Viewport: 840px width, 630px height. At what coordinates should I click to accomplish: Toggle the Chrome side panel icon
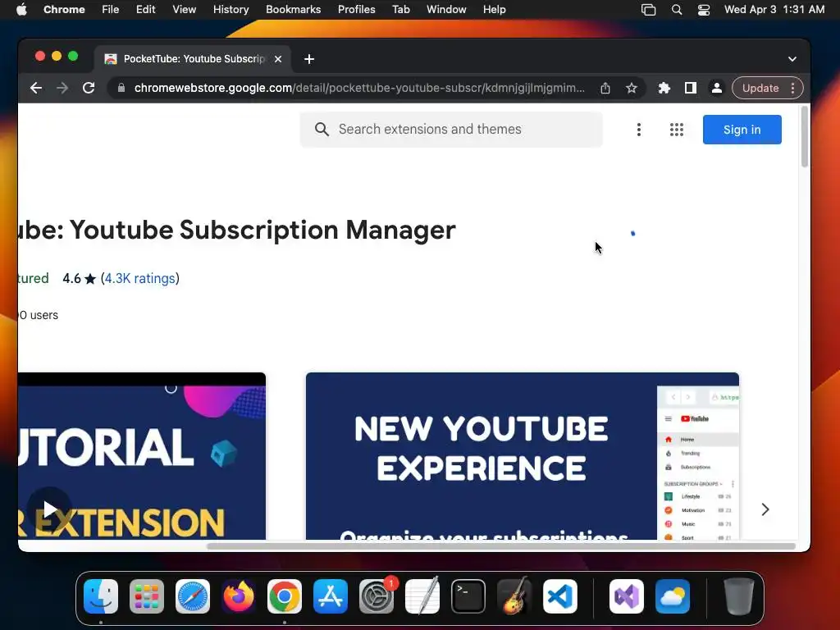691,88
